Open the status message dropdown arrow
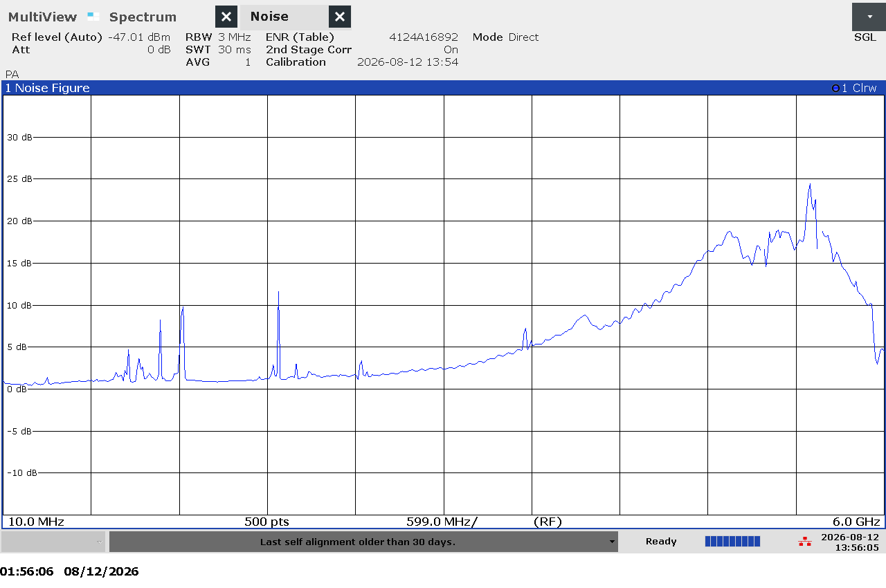Image resolution: width=886 pixels, height=588 pixels. (x=612, y=542)
